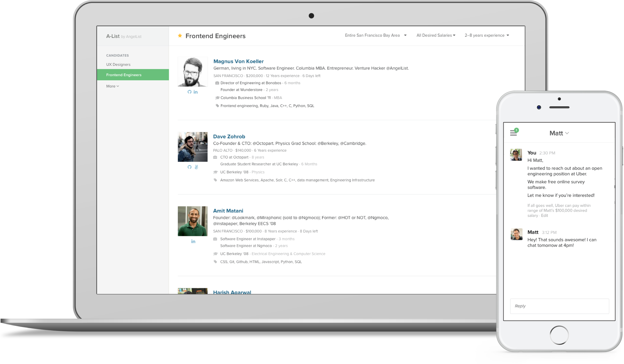
Task: Open Magnus Von Koeller's LinkedIn icon
Action: (196, 92)
